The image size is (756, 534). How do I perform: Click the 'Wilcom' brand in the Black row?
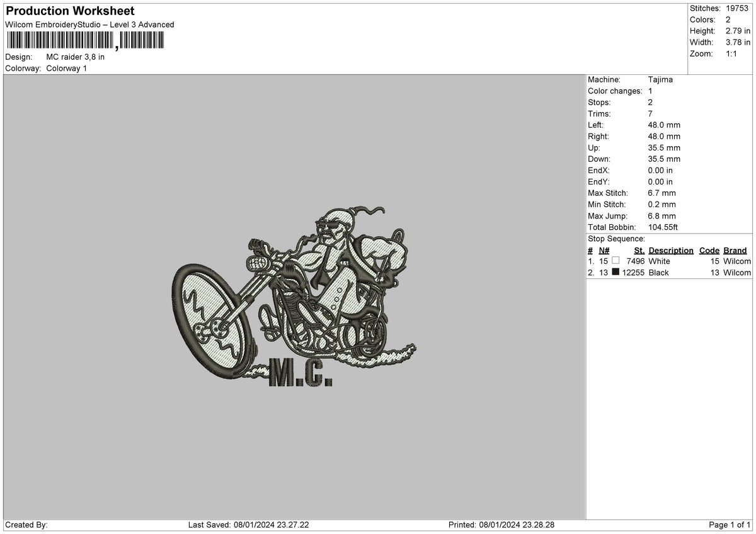pos(737,272)
